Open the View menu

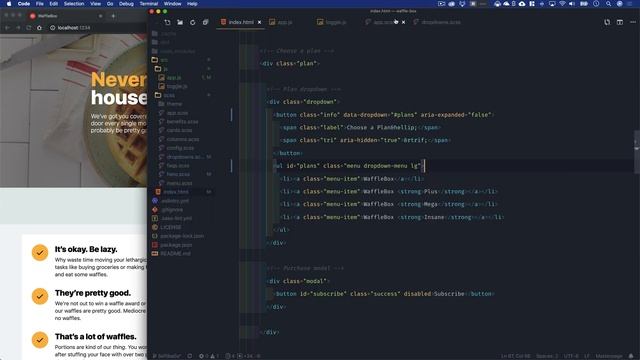click(x=96, y=4)
